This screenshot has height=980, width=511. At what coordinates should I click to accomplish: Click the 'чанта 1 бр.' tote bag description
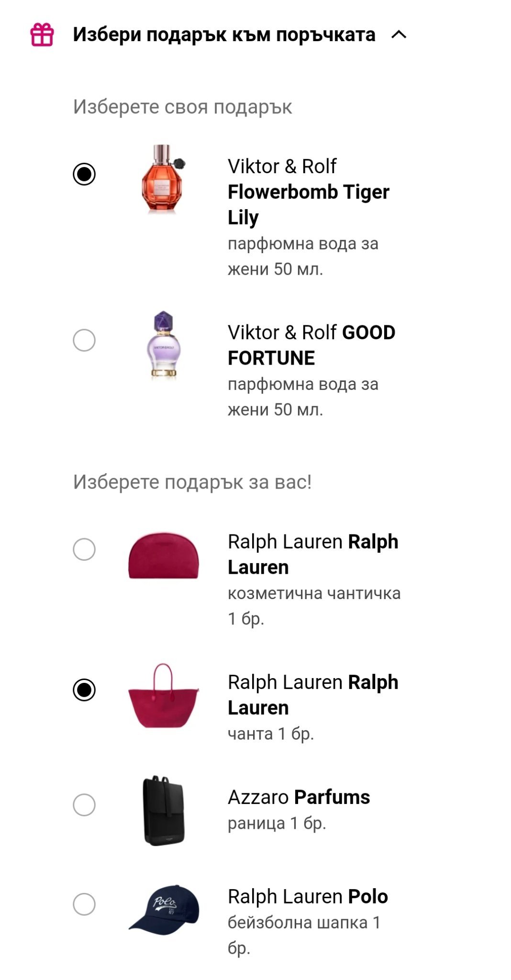coord(271,734)
